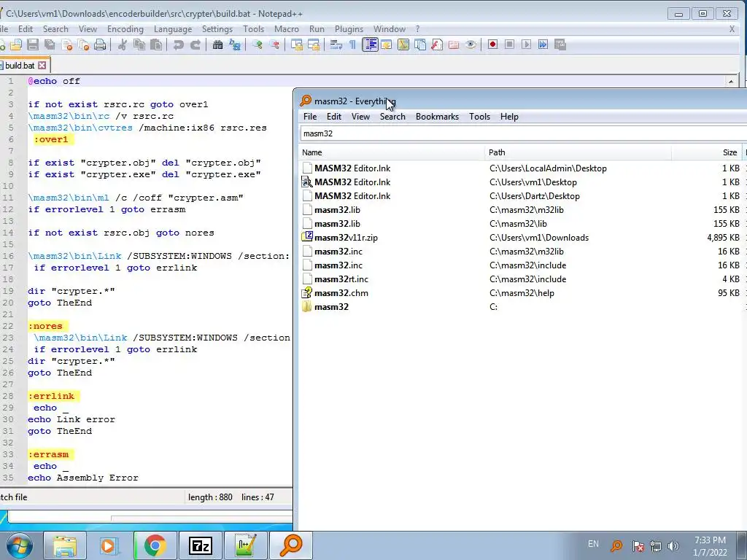Open the user defined language icon
747x560 pixels.
[387, 44]
